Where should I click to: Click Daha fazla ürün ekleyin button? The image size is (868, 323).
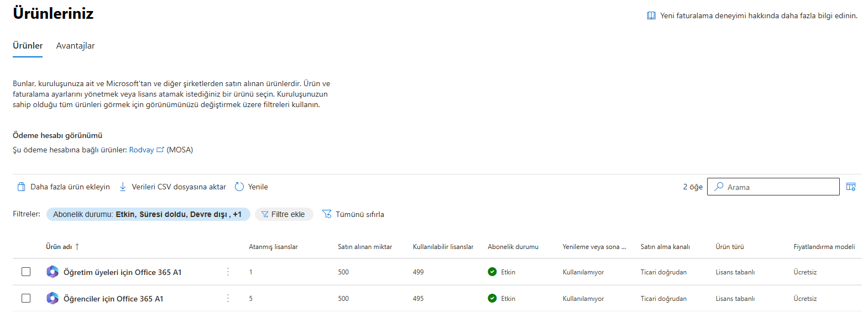click(64, 187)
